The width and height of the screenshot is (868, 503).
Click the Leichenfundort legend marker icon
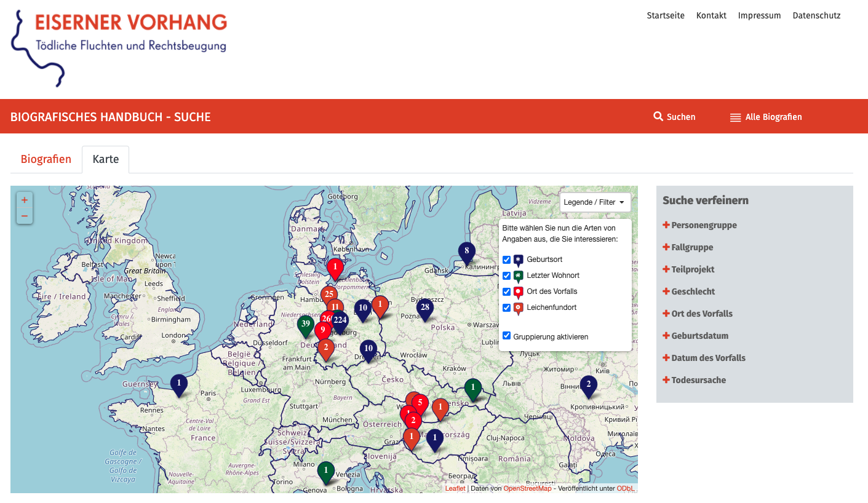(x=518, y=308)
